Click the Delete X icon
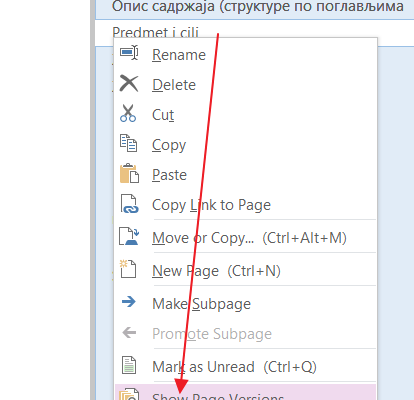This screenshot has width=414, height=400. (x=129, y=83)
